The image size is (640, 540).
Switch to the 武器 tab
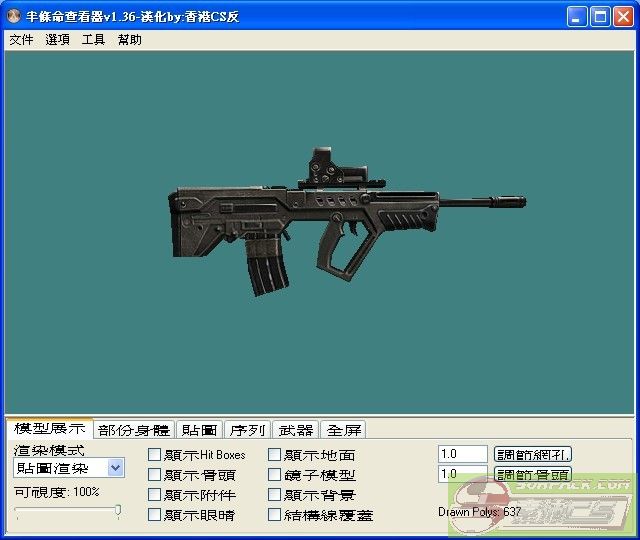click(296, 430)
